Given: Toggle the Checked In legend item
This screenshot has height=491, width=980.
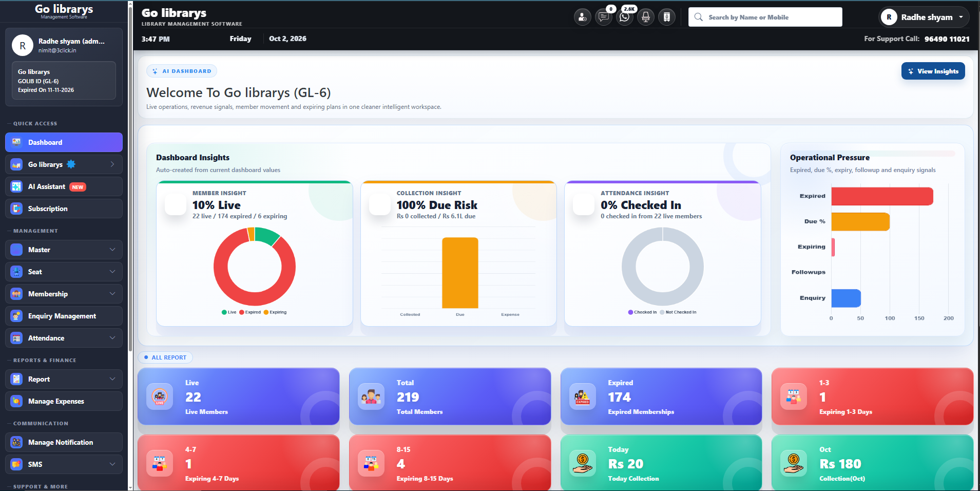Looking at the screenshot, I should tap(642, 312).
